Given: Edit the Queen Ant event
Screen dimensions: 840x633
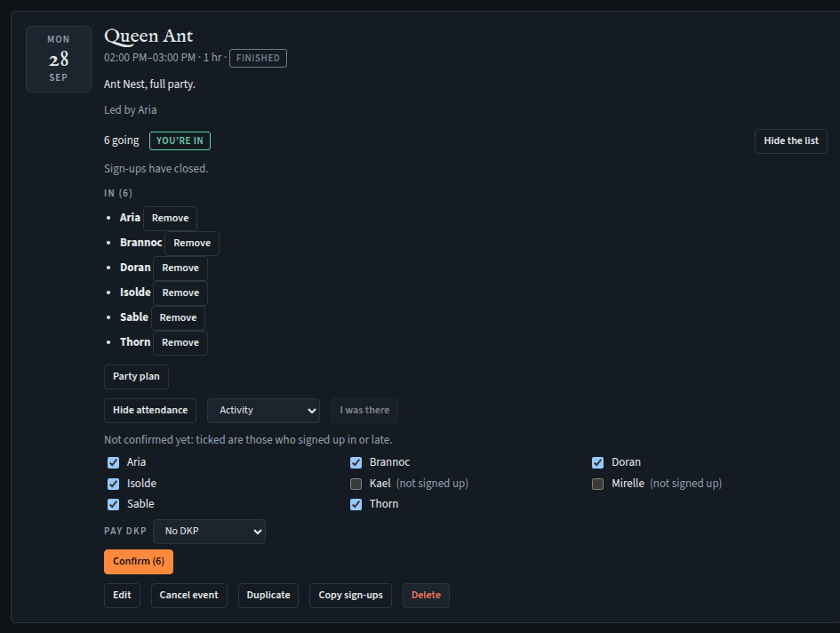Looking at the screenshot, I should tap(122, 596).
